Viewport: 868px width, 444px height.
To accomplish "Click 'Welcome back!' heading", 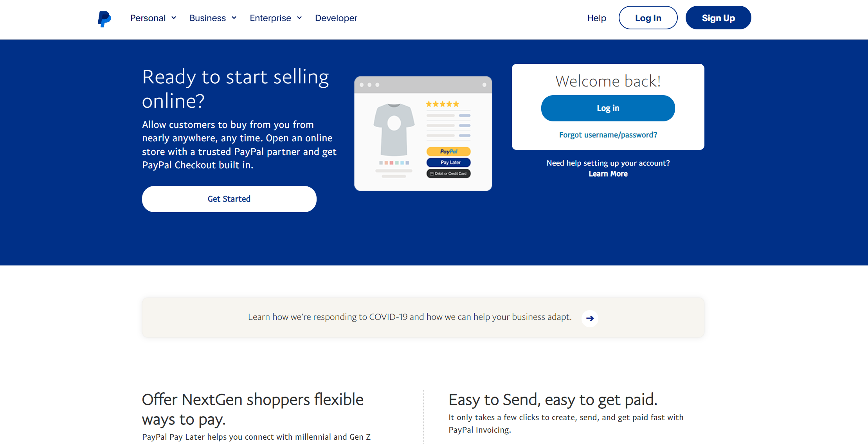I will tap(608, 81).
